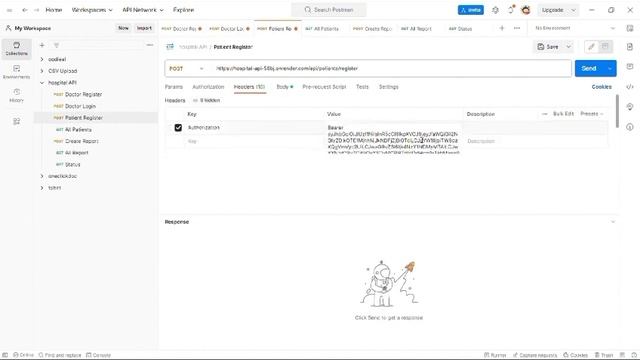
Task: Open the Doctor Login request tab
Action: pos(229,29)
